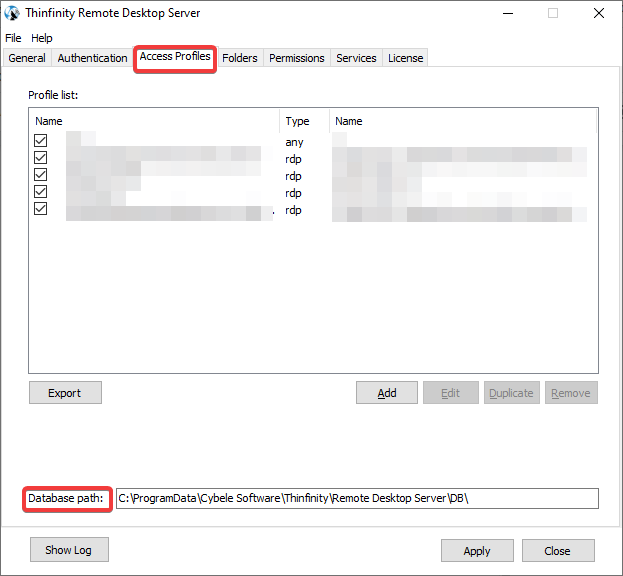Sort by the first Name column header
The image size is (623, 576).
(154, 121)
